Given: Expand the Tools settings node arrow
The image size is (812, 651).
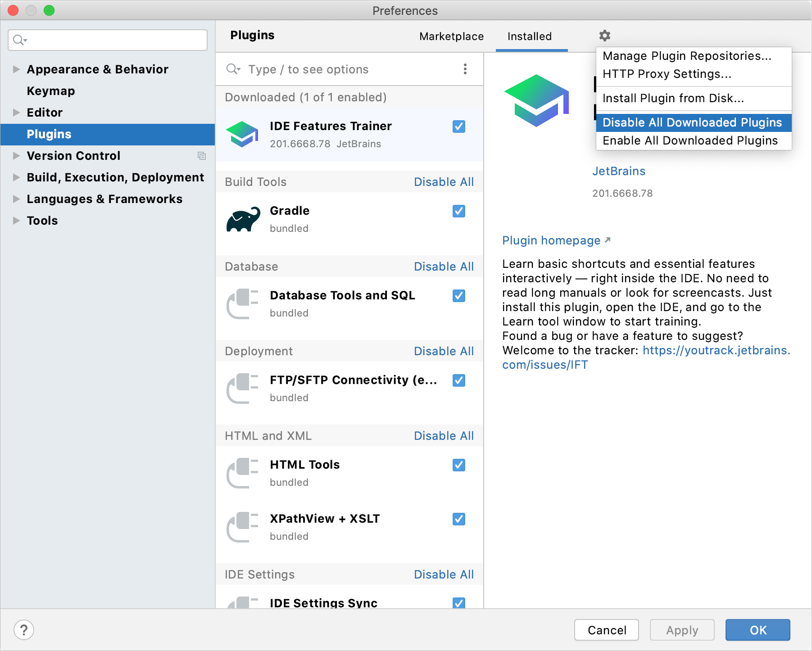Looking at the screenshot, I should point(16,221).
